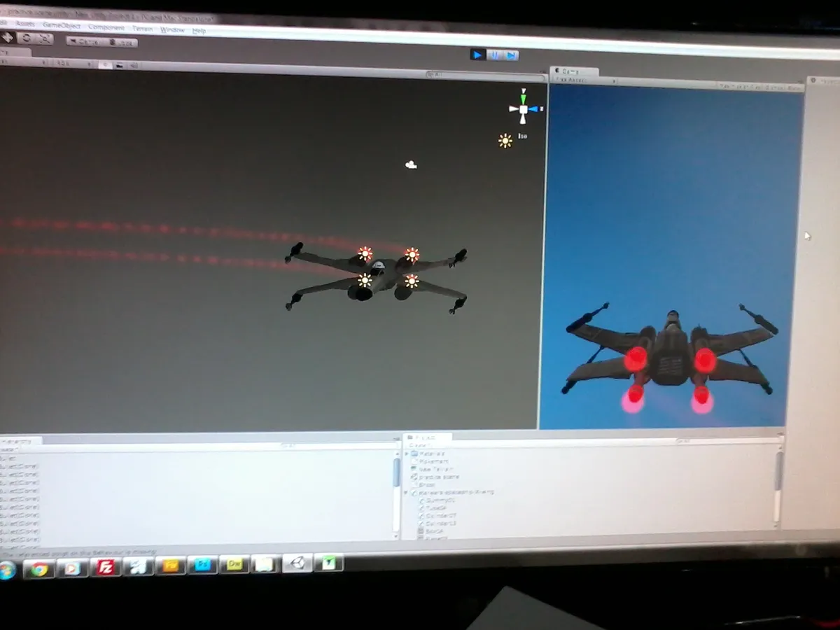The width and height of the screenshot is (840, 630).
Task: Click the Iso label under gizmo
Action: (523, 136)
